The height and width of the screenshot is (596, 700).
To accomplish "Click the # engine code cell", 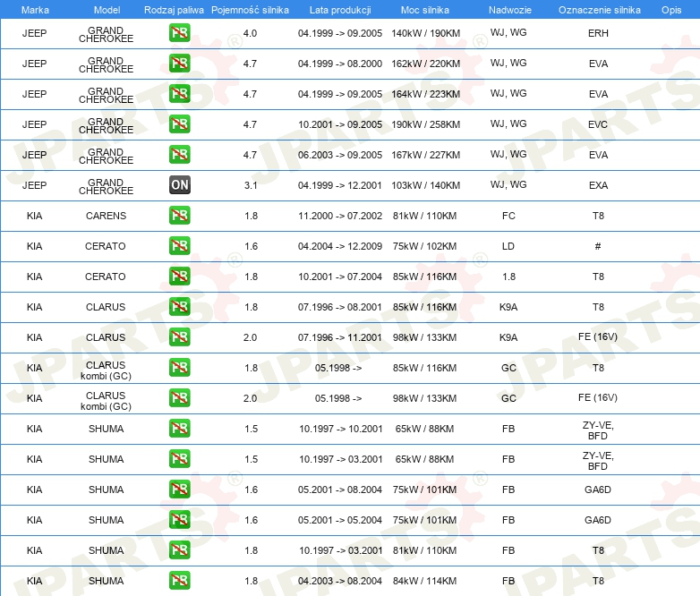I will [598, 246].
